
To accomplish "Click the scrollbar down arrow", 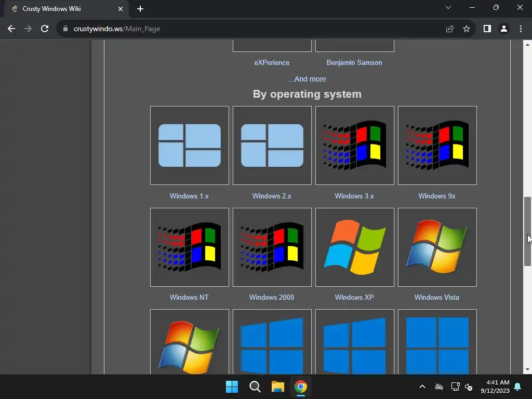I will coord(527,369).
